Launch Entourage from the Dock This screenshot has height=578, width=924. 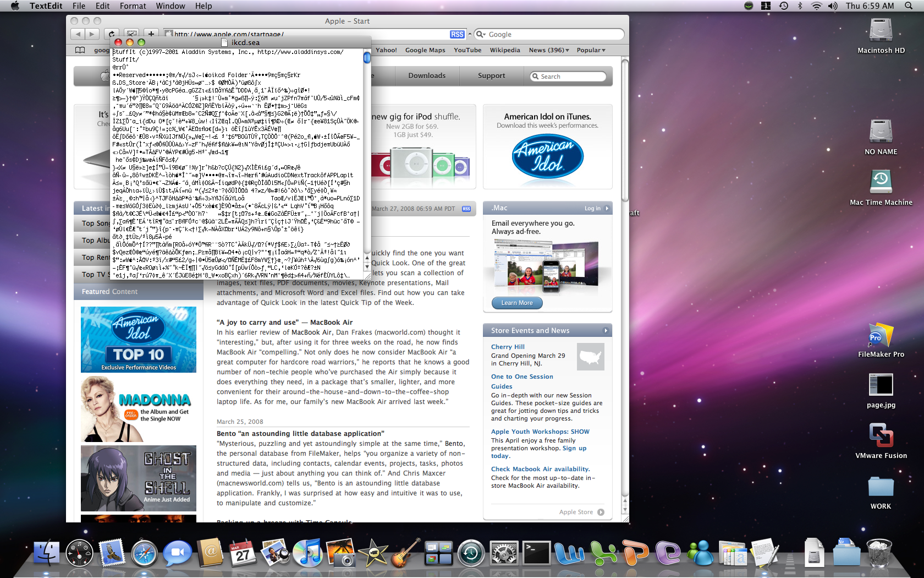668,553
